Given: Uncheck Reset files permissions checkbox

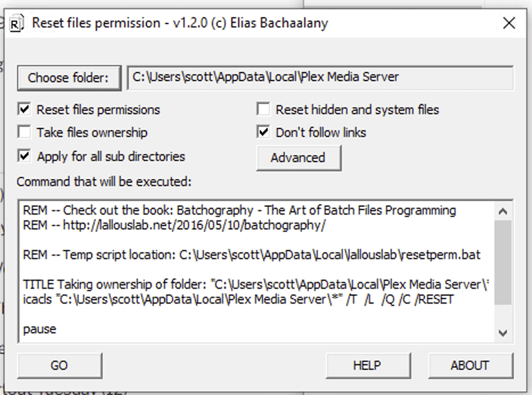Looking at the screenshot, I should (x=25, y=110).
